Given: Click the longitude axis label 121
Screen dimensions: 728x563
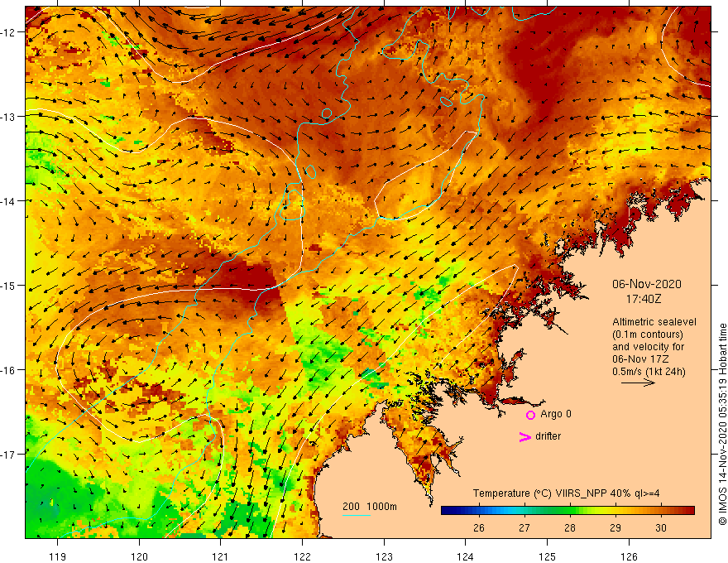Looking at the screenshot, I should pos(221,556).
